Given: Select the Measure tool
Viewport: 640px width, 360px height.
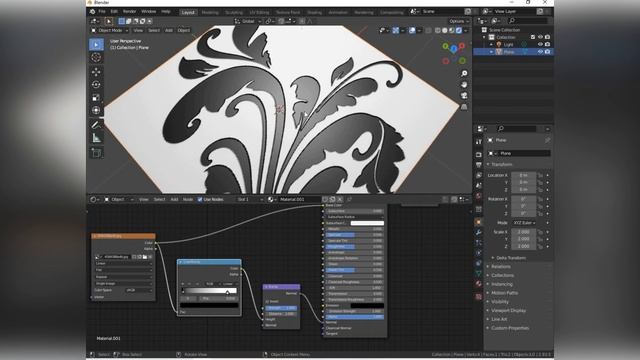Looking at the screenshot, I should click(x=96, y=138).
